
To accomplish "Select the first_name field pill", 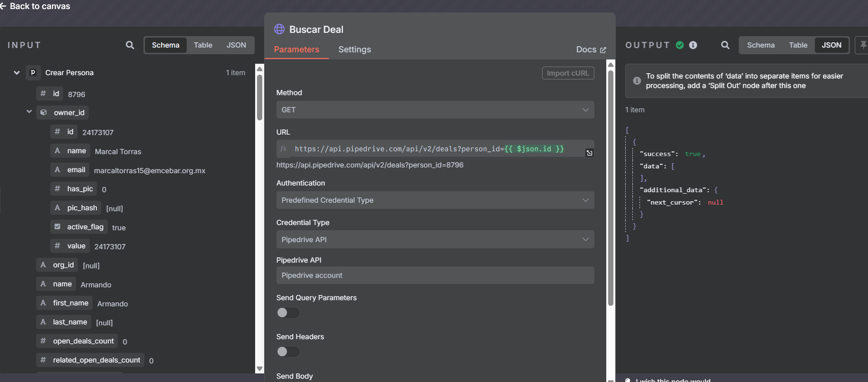I will (64, 303).
